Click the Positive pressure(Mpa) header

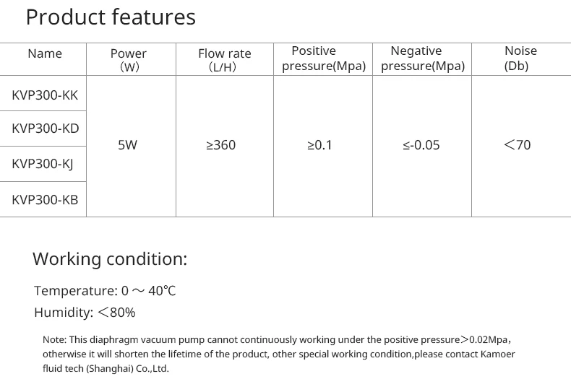(x=324, y=58)
